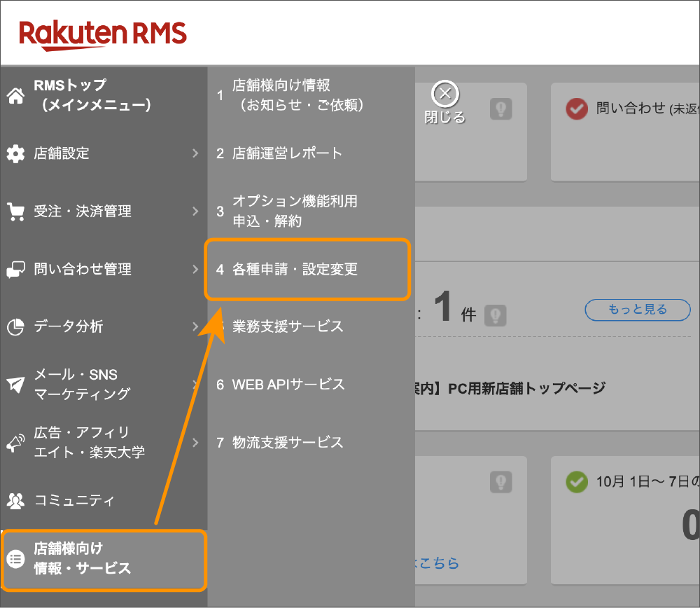Click the data analysis pie chart icon

point(15,327)
